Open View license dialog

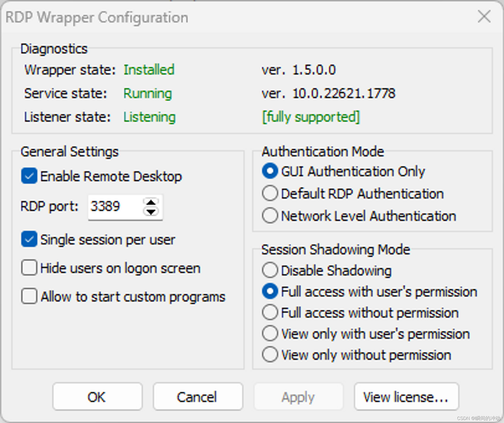[x=406, y=397]
